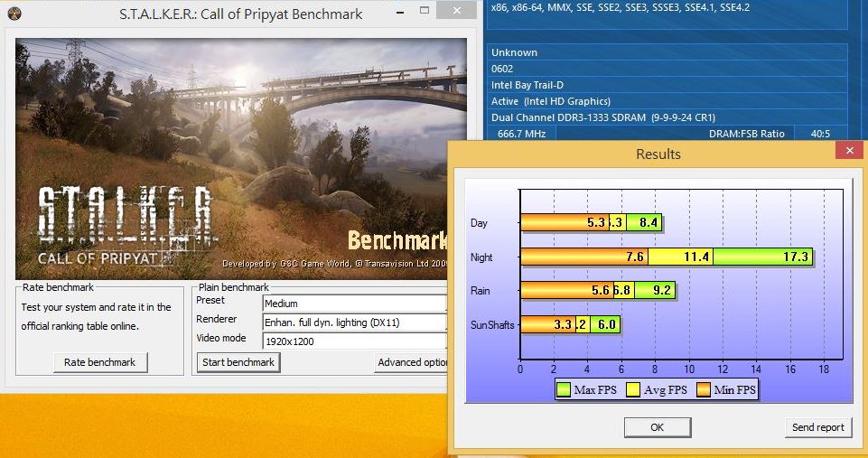
Task: Click the Rate benchmark group heading
Action: click(x=58, y=287)
